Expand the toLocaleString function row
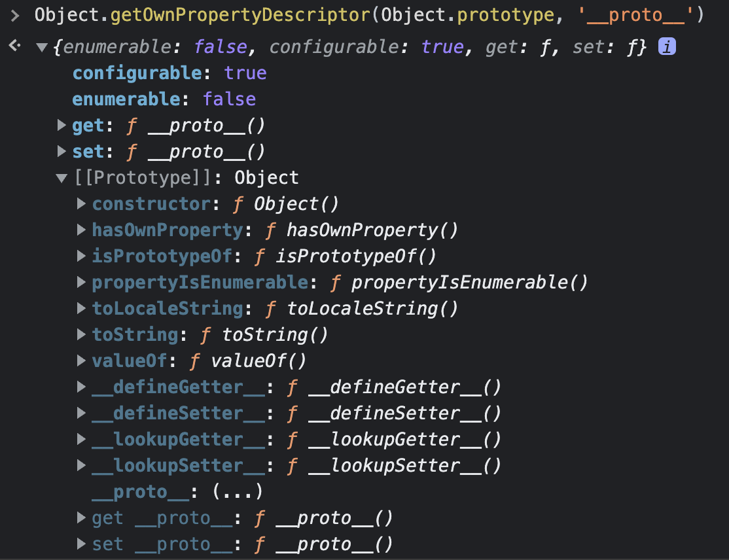This screenshot has width=729, height=560. 81,307
